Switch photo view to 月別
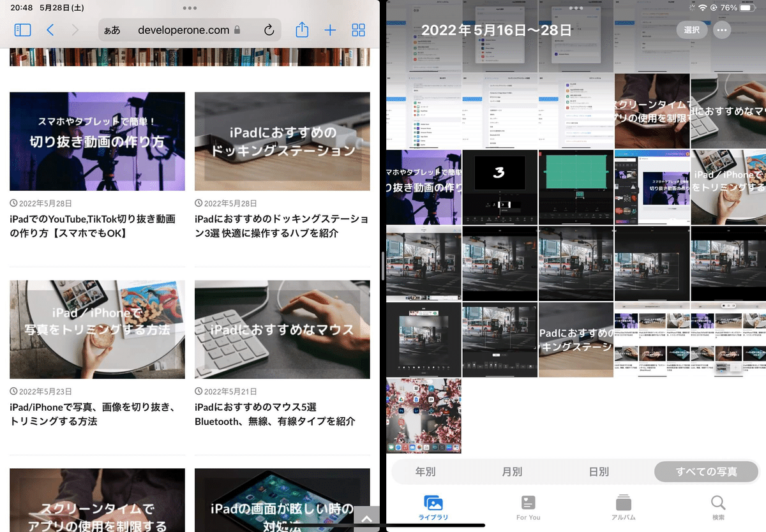Image resolution: width=766 pixels, height=532 pixels. click(x=512, y=471)
